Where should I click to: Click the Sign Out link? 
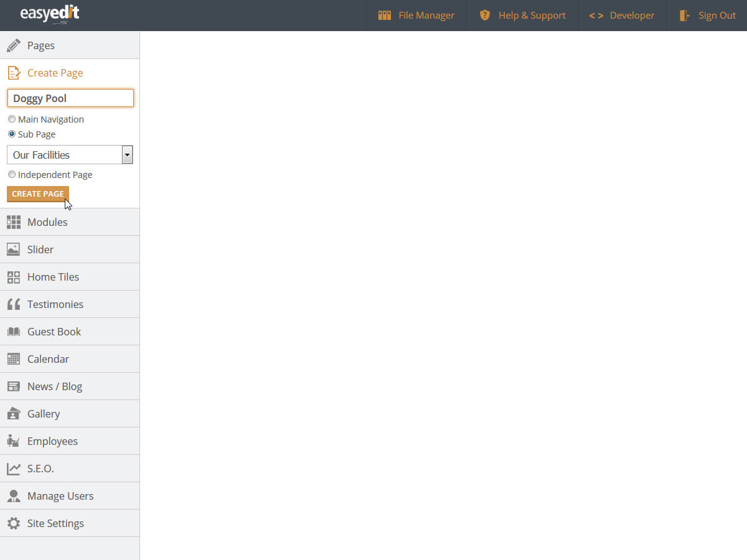(x=707, y=16)
